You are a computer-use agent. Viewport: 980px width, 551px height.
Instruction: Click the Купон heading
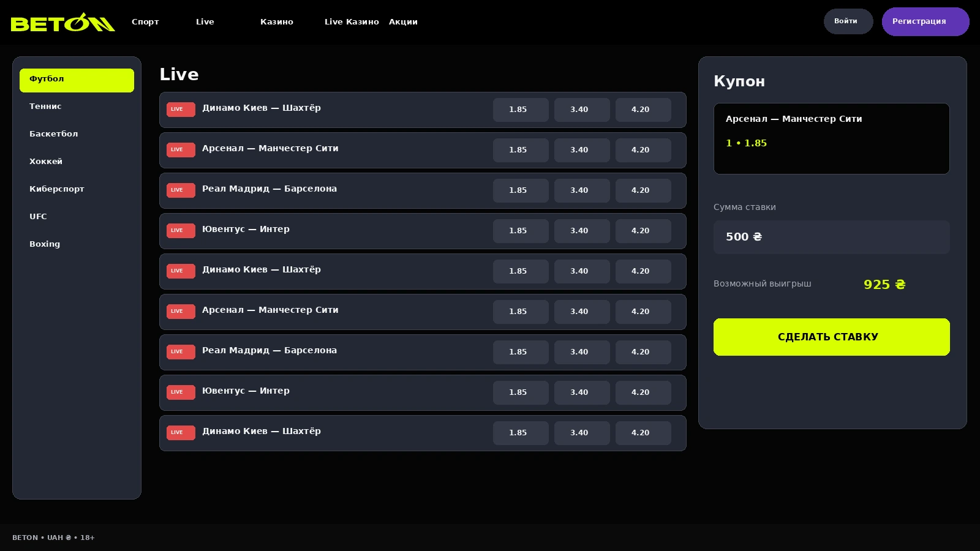pos(739,81)
